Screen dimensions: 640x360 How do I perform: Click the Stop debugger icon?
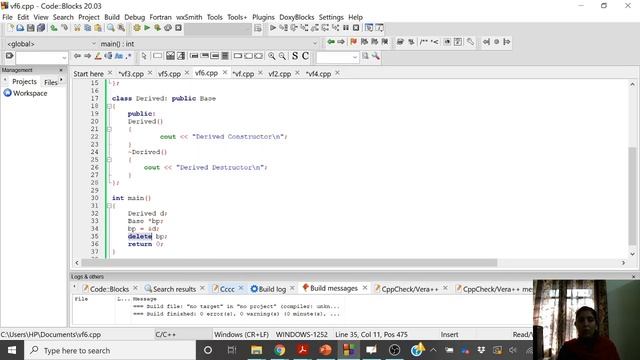click(x=356, y=28)
